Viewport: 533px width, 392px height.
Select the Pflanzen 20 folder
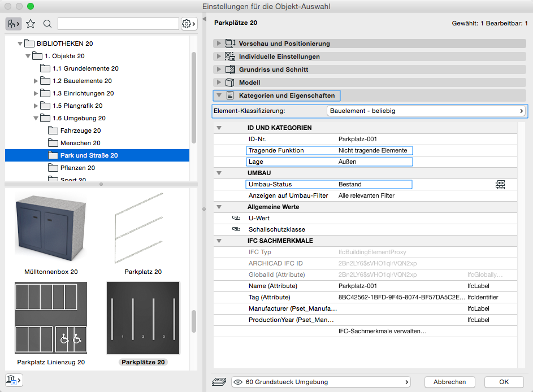77,168
